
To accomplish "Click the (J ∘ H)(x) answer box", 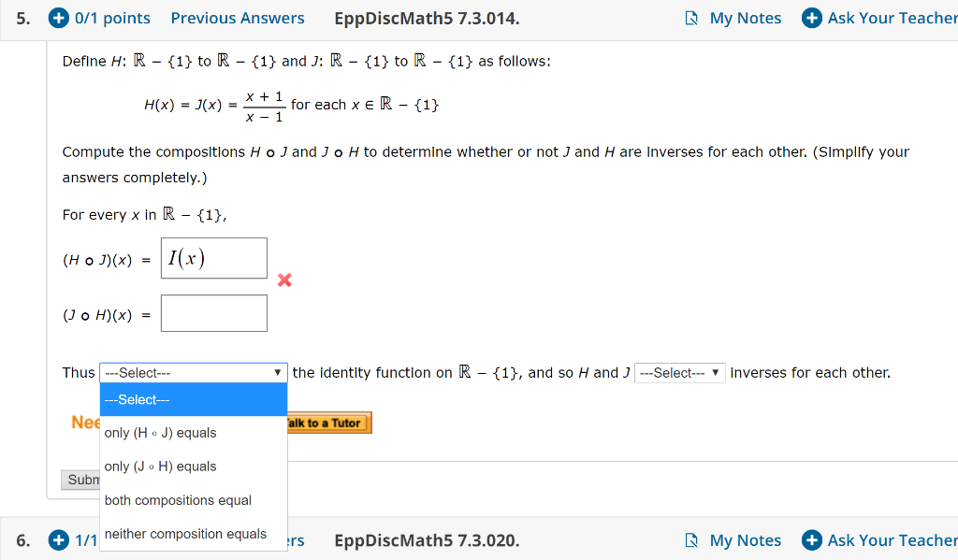I will click(213, 312).
